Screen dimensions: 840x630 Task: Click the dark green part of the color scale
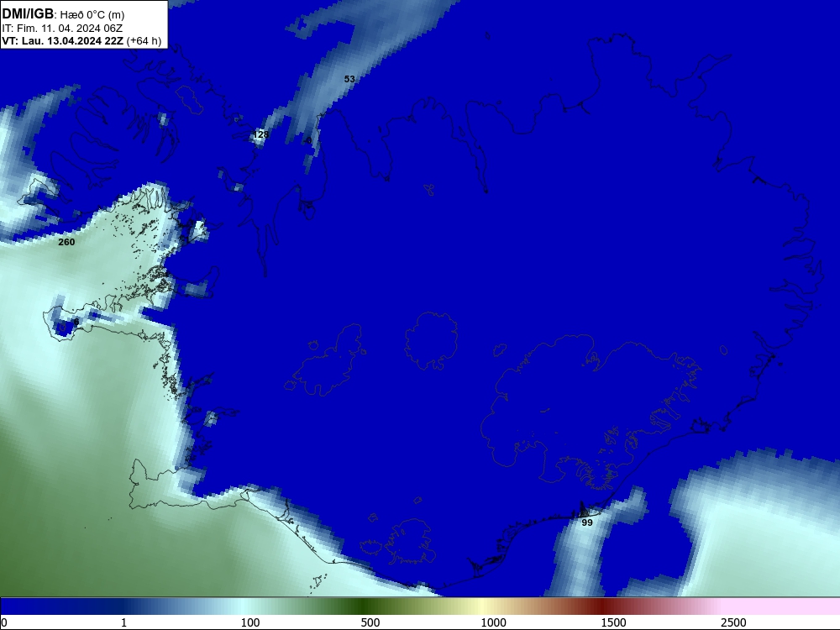(365, 606)
